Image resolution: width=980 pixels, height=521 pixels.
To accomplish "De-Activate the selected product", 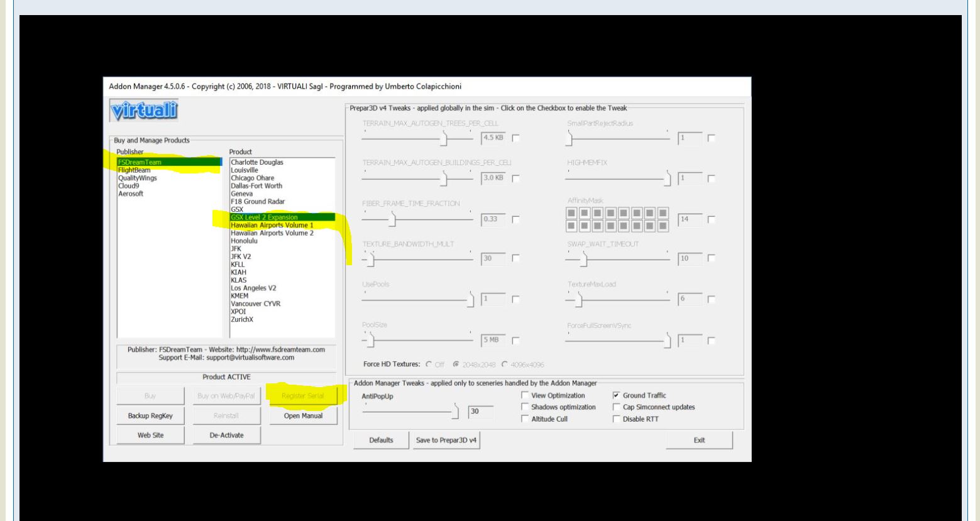I will pos(226,436).
